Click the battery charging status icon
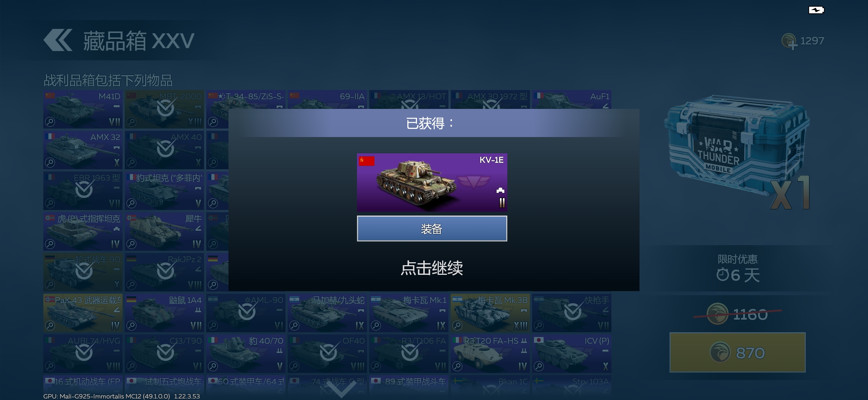This screenshot has width=868, height=400. pos(816,10)
